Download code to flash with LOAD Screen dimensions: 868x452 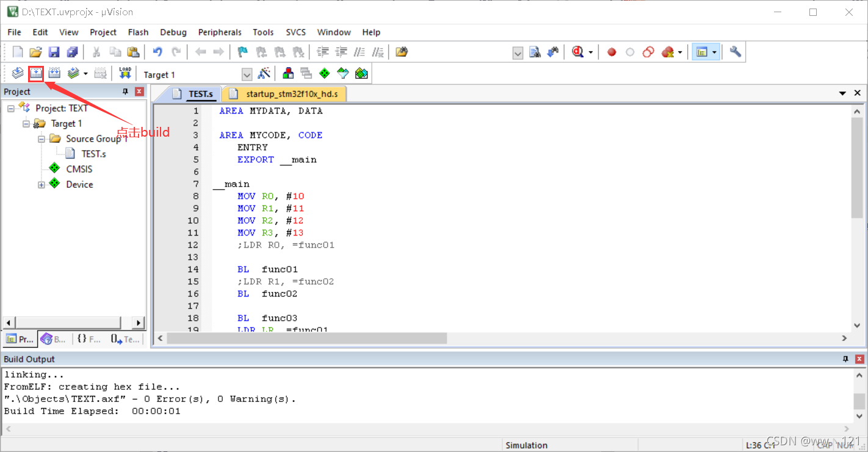(x=125, y=74)
